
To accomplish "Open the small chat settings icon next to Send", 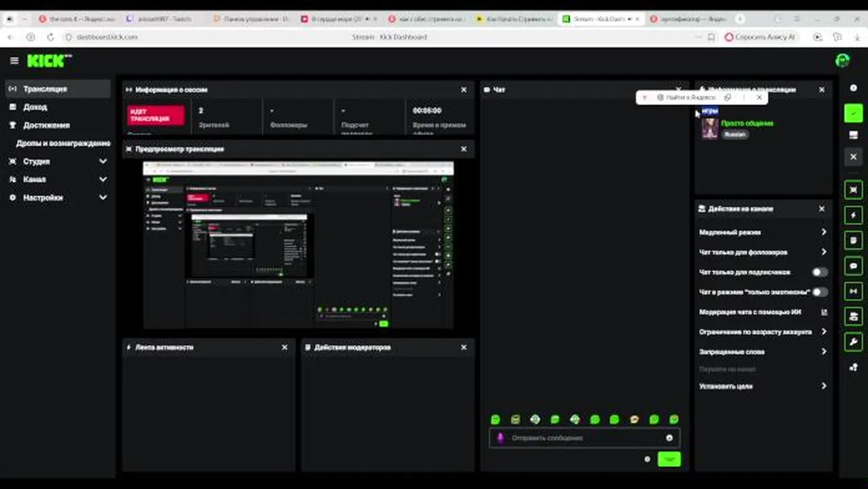I will [x=647, y=459].
